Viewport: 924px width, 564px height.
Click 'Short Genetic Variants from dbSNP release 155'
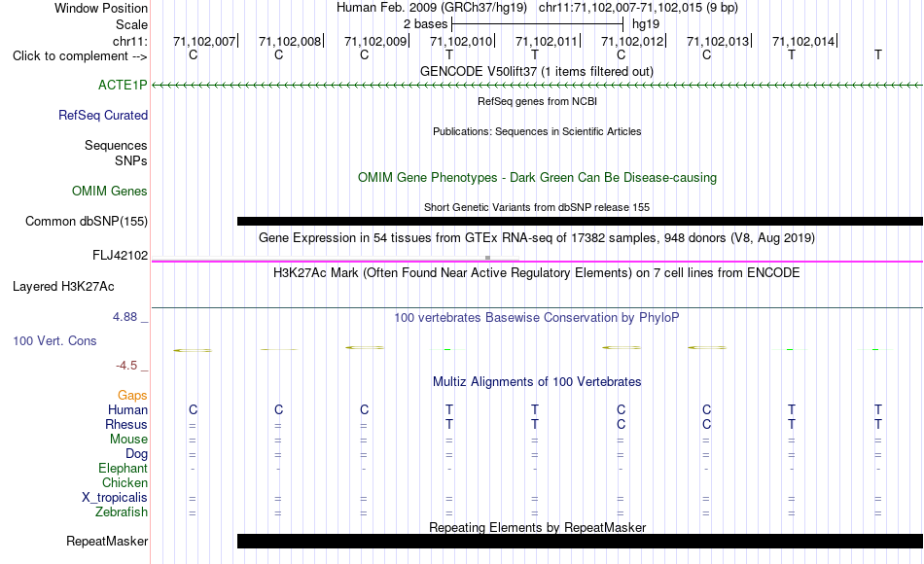coord(537,207)
